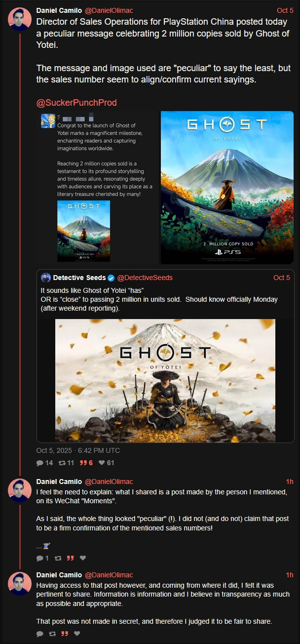Image resolution: width=300 pixels, height=644 pixels.
Task: Click the quote icon showing 6 quotes
Action: (83, 463)
